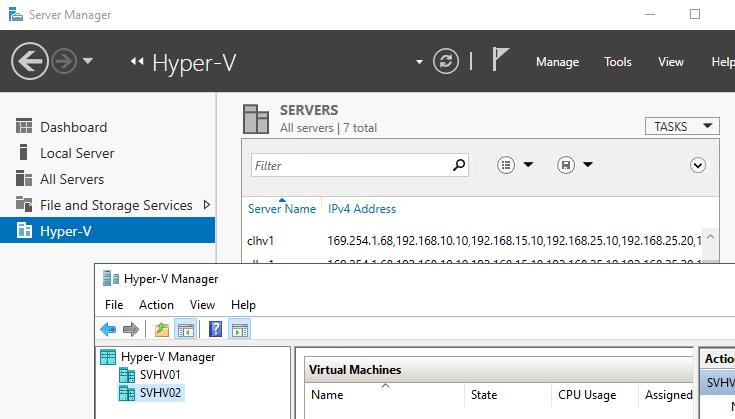The image size is (735, 419).
Task: Click the breadcrumb double-arrow before Hyper-V title
Action: (x=137, y=61)
